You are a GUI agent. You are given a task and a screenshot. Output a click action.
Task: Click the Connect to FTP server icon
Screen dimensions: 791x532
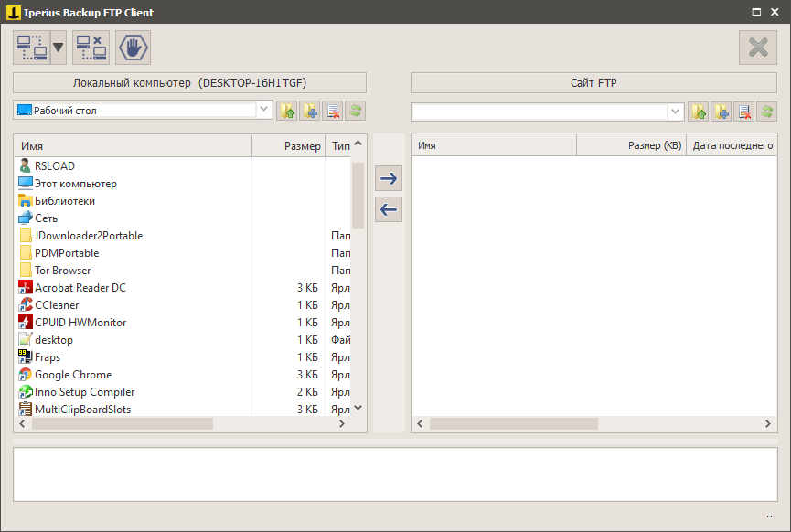point(32,48)
